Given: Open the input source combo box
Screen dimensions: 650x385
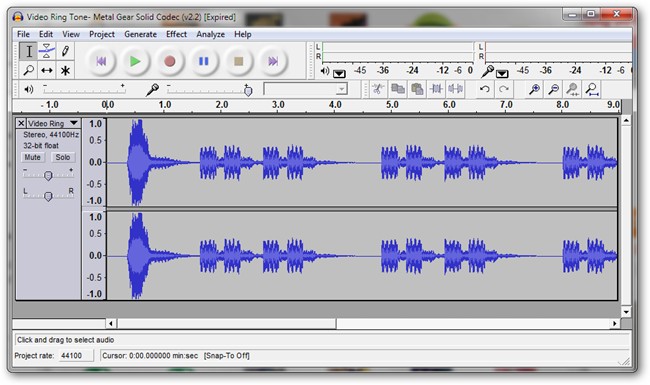Looking at the screenshot, I should tap(306, 89).
